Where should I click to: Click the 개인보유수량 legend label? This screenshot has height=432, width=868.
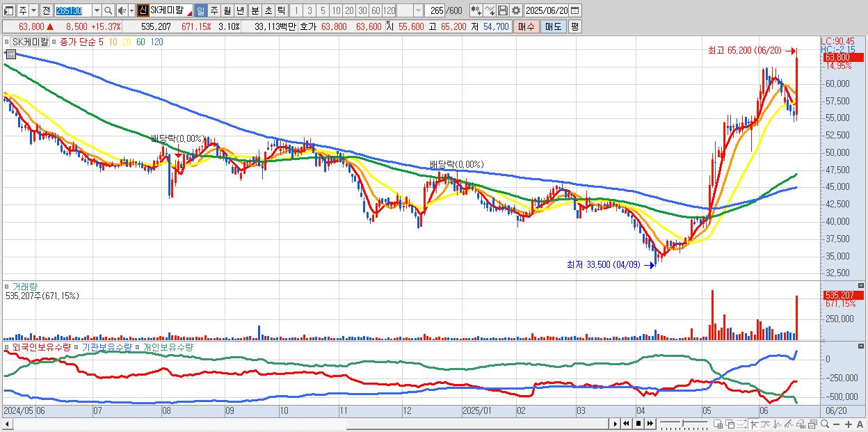pyautogui.click(x=168, y=346)
